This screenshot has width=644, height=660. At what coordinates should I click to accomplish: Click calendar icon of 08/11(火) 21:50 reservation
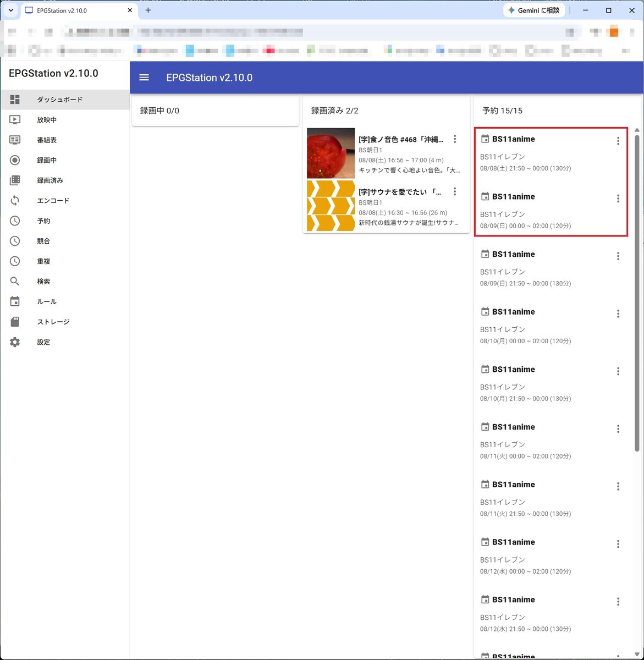485,485
